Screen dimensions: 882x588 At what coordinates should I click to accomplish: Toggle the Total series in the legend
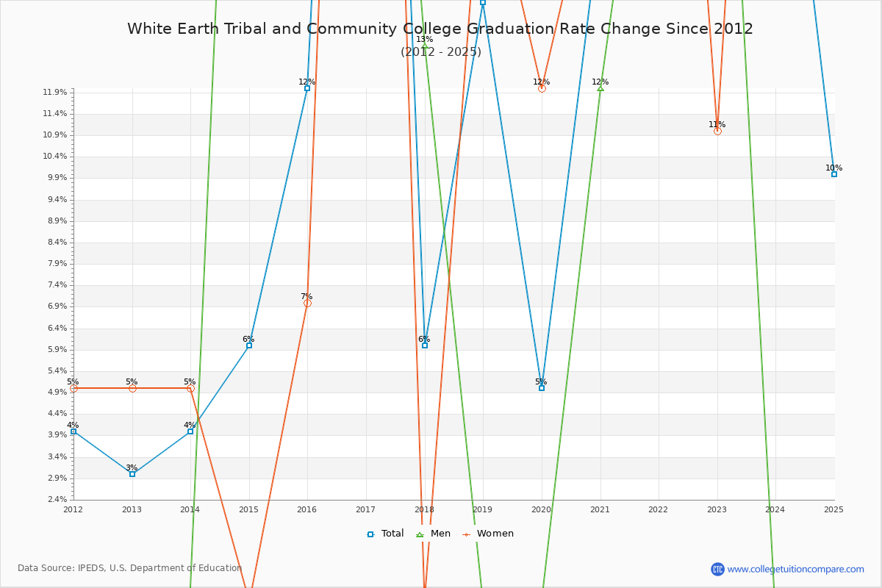point(385,534)
